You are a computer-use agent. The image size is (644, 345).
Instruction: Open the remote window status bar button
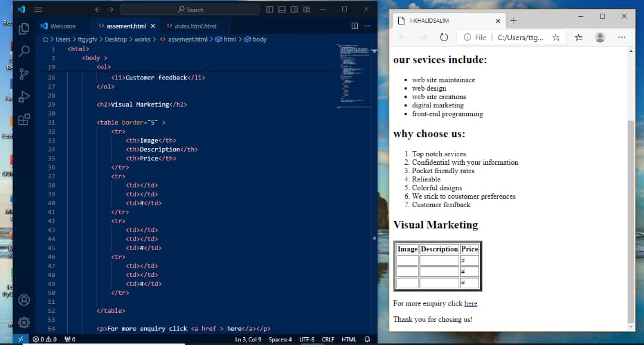(21, 339)
